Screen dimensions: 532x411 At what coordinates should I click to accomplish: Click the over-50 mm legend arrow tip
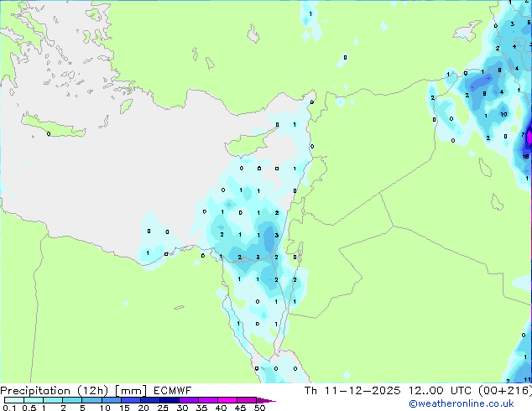[266, 401]
